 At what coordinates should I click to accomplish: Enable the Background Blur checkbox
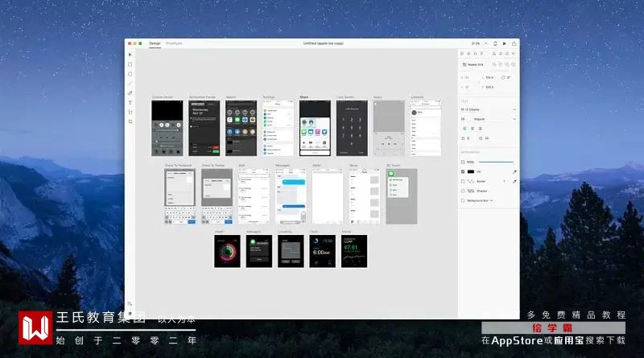point(463,200)
